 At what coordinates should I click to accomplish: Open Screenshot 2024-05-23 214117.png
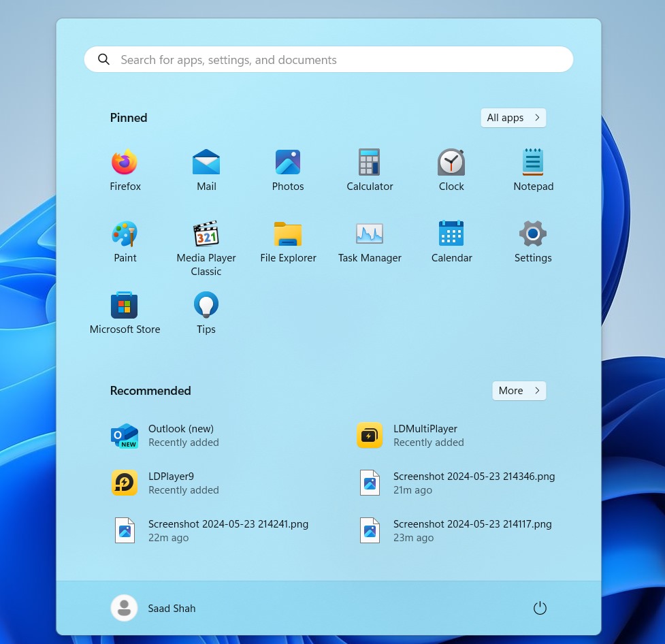455,530
